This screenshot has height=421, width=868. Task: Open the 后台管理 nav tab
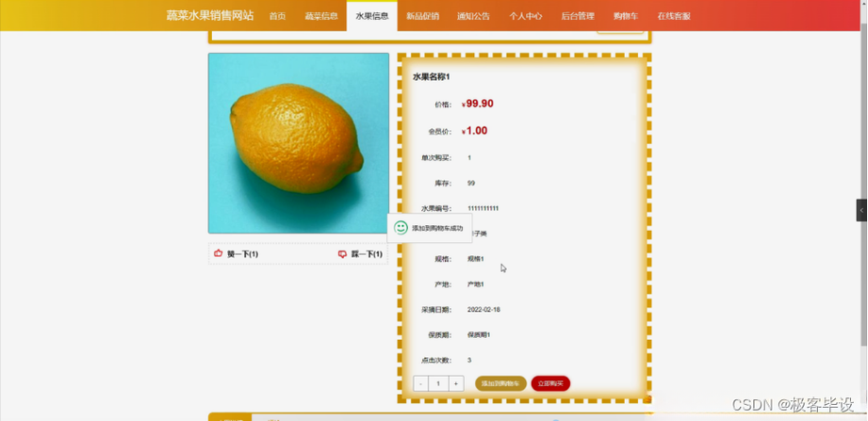pos(578,16)
